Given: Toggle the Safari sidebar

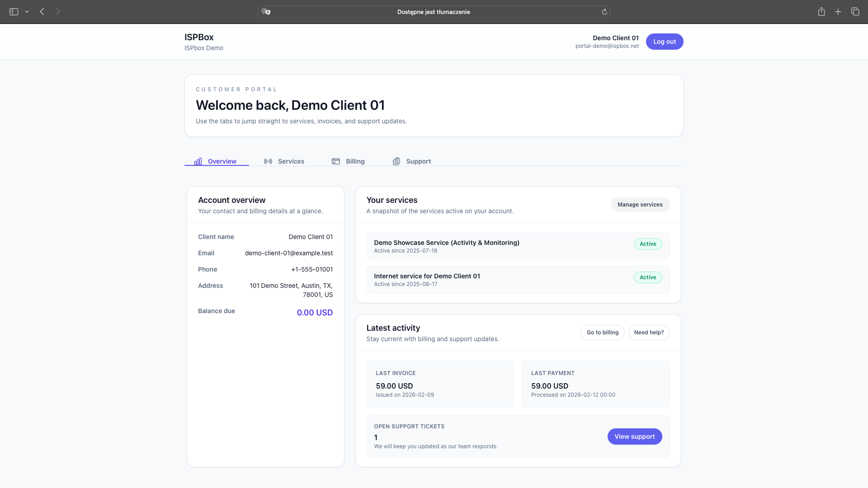Looking at the screenshot, I should [13, 12].
